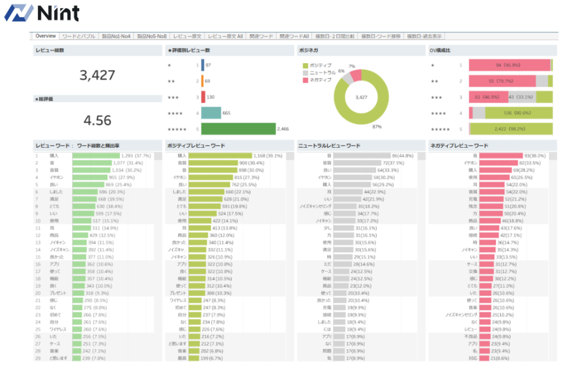This screenshot has height=366, width=588.
Task: Select the 5-star bar showing 2,466 reviews
Action: 238,129
